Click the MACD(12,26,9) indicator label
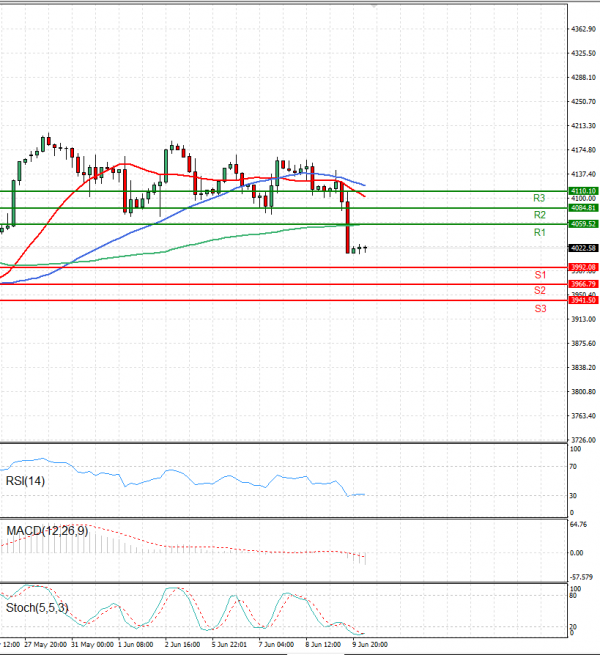The image size is (600, 655). [47, 531]
